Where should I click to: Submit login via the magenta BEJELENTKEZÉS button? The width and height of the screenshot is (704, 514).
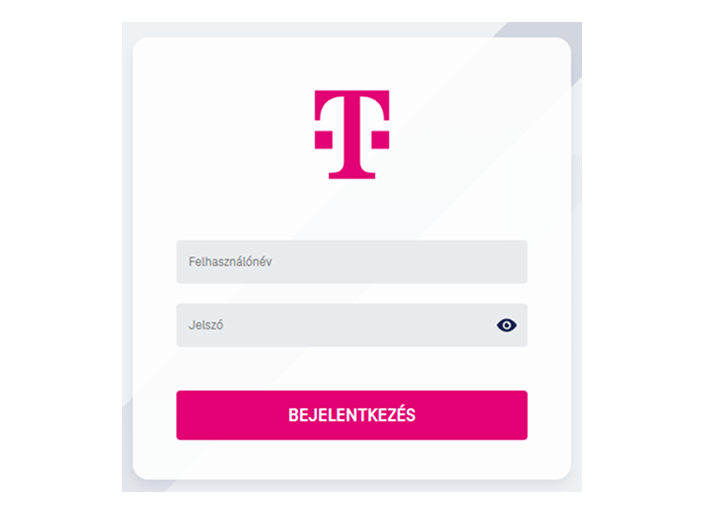tap(352, 415)
